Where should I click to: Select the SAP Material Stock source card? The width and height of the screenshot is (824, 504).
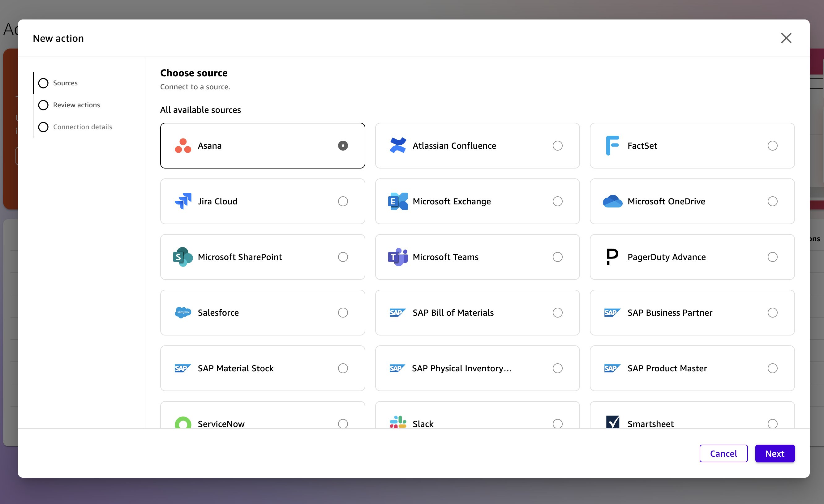[x=263, y=368]
